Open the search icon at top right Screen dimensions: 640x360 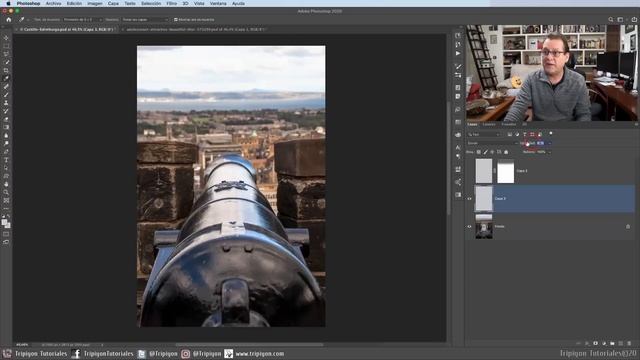pos(611,19)
